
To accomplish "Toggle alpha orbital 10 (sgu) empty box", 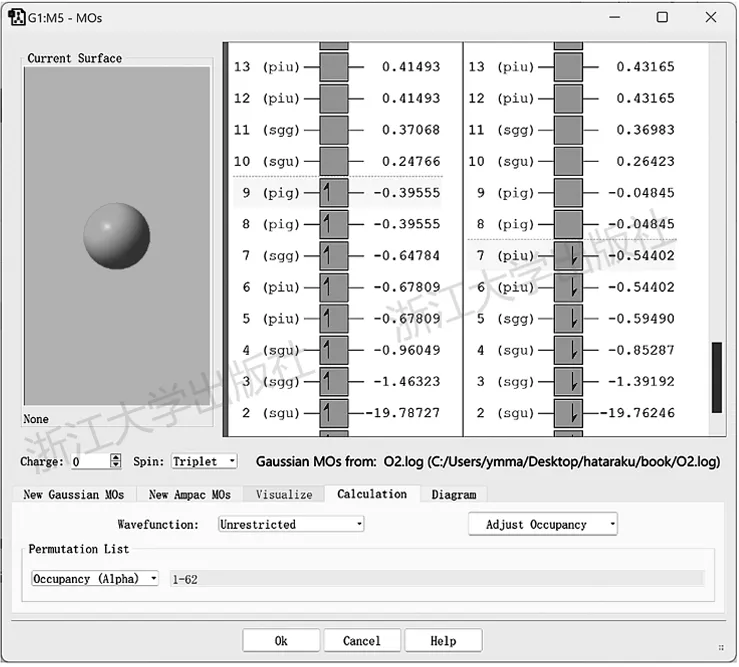I will click(334, 161).
